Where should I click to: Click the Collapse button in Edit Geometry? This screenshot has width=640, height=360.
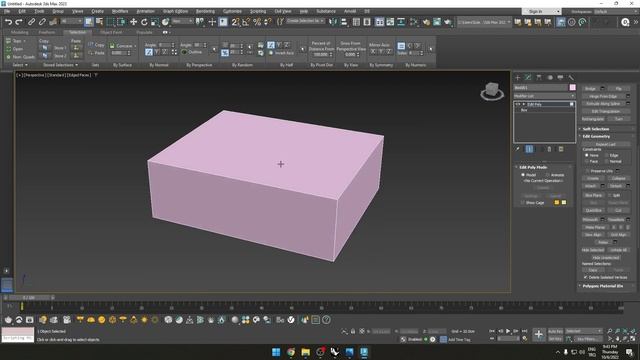[x=618, y=178]
